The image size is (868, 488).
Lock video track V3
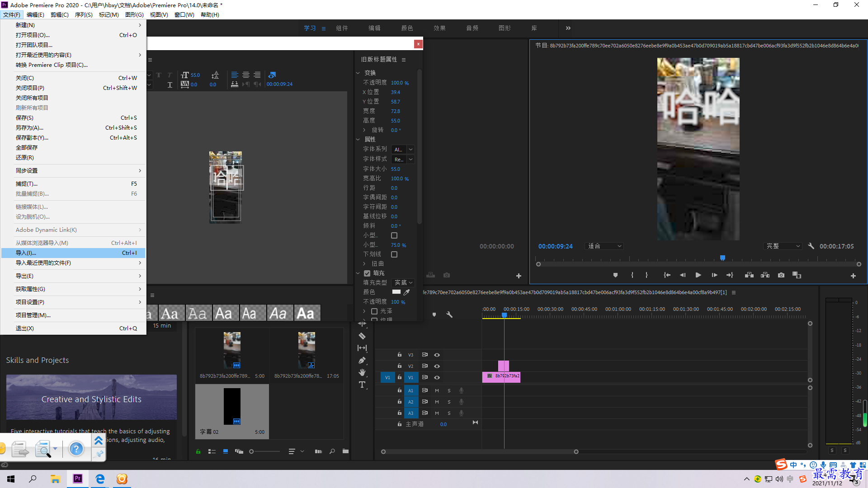(400, 355)
